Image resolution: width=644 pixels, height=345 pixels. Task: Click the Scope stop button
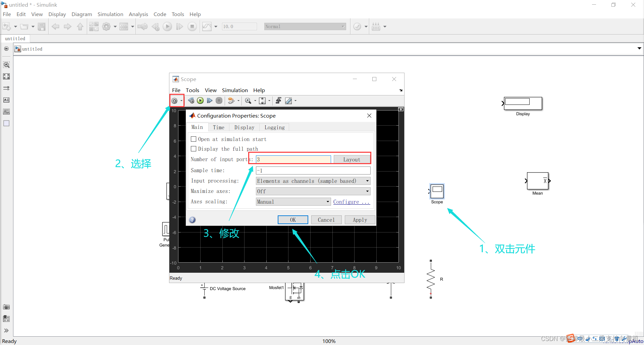click(219, 100)
